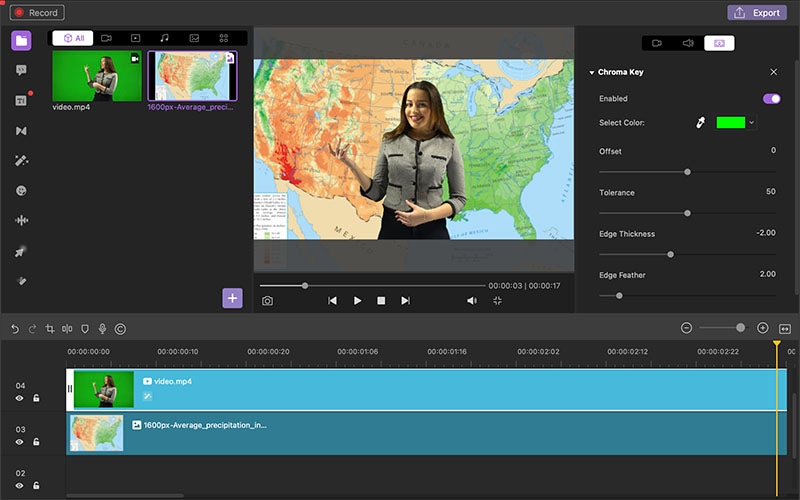Mute the preview volume speaker
This screenshot has height=500, width=800.
(472, 301)
